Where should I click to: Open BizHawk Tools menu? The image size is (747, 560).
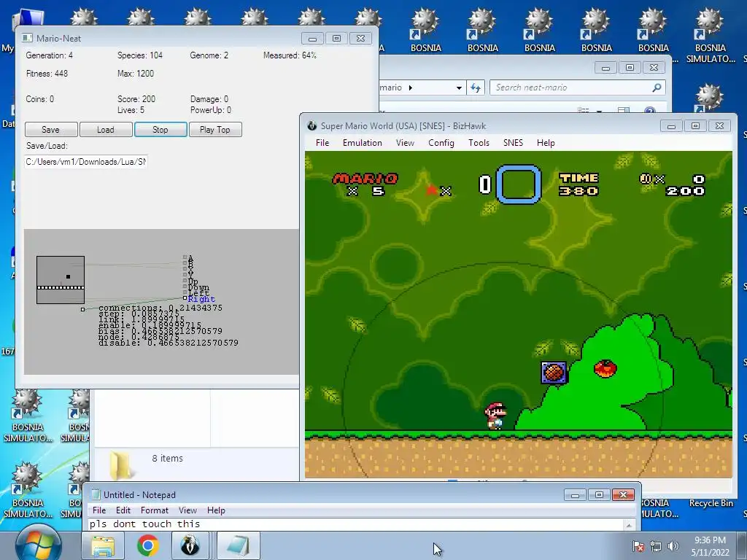pyautogui.click(x=479, y=143)
